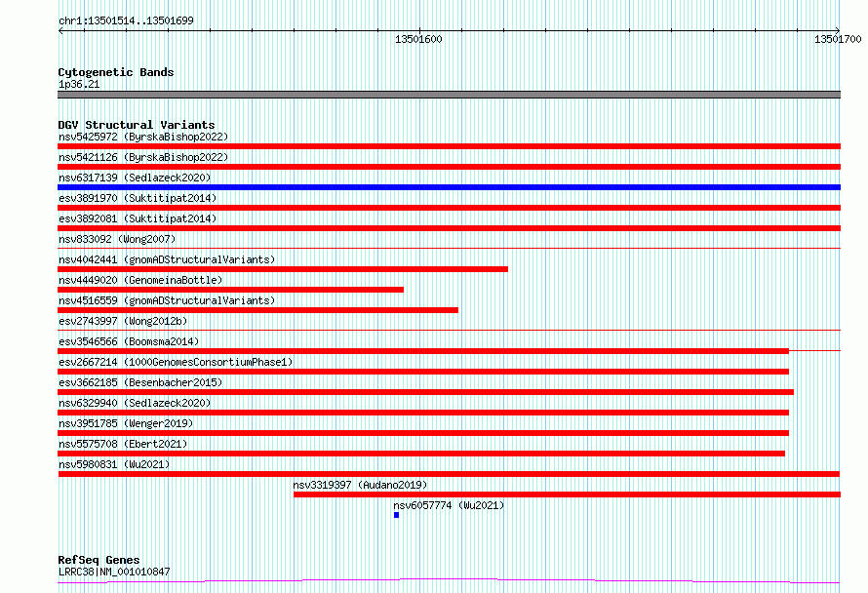
Task: Click the esv3892081 (Suktitipat2014) label
Action: coord(138,218)
